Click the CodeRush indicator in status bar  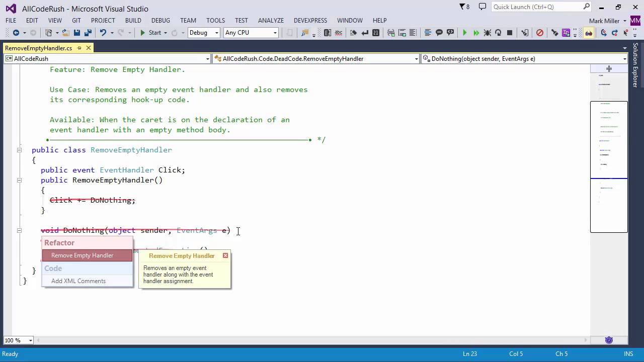point(609,340)
